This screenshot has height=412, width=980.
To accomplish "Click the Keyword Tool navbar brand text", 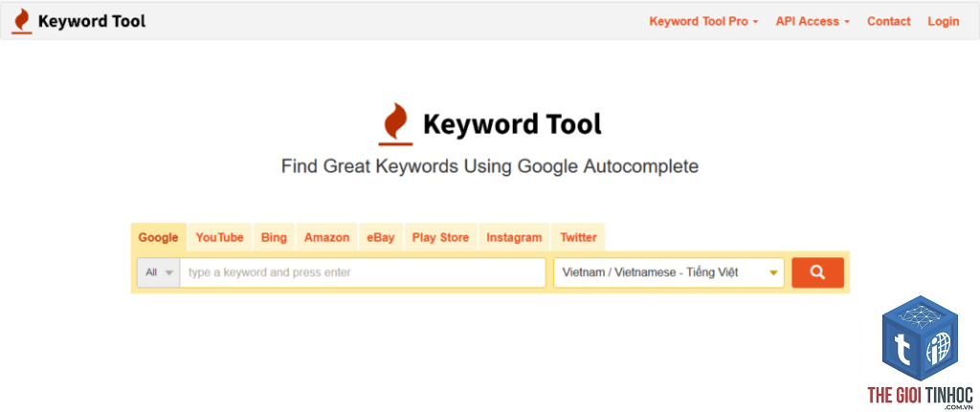I will (x=92, y=21).
